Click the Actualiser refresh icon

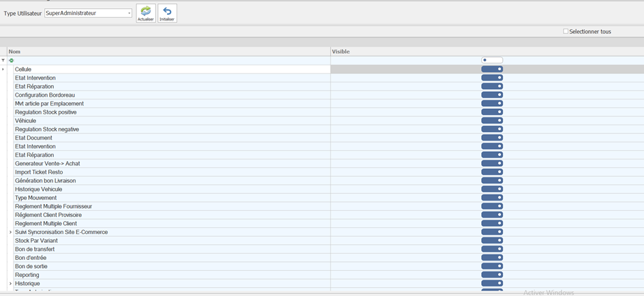[146, 12]
